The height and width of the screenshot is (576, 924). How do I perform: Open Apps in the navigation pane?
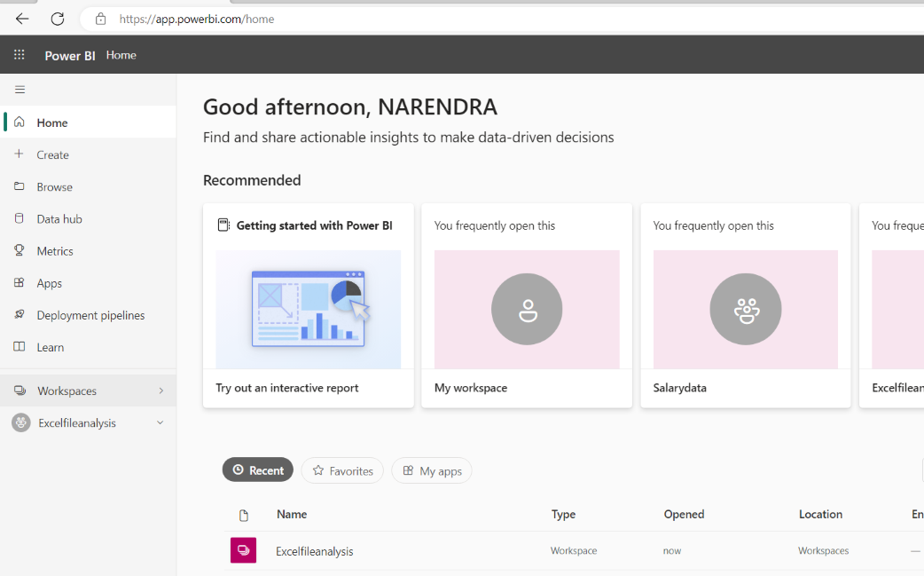coord(89,283)
